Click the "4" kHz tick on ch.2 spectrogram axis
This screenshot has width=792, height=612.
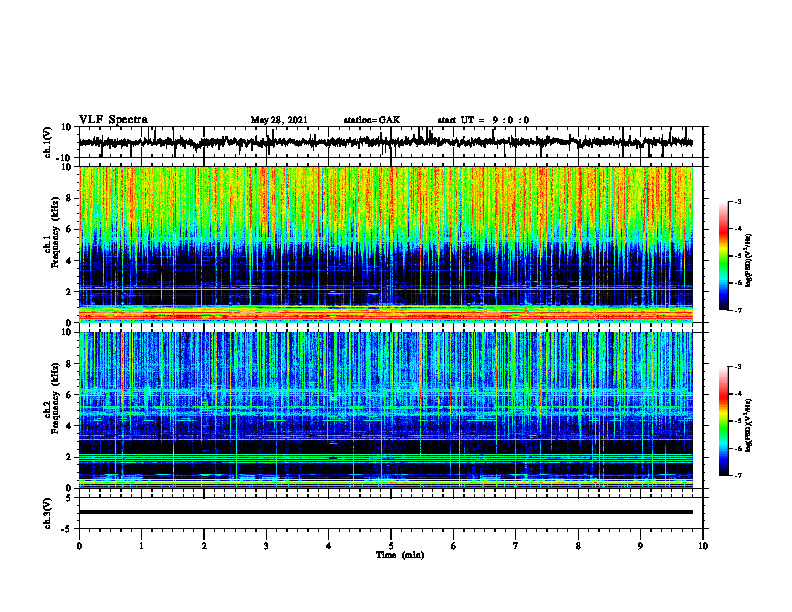[69, 426]
